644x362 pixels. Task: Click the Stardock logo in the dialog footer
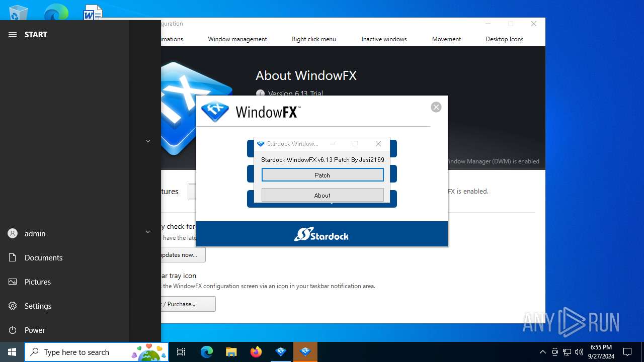point(321,234)
